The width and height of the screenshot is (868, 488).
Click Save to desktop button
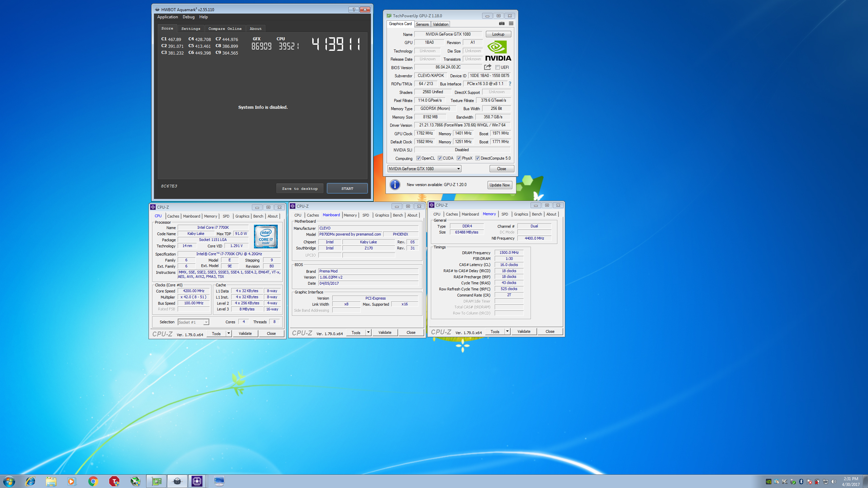coord(300,188)
